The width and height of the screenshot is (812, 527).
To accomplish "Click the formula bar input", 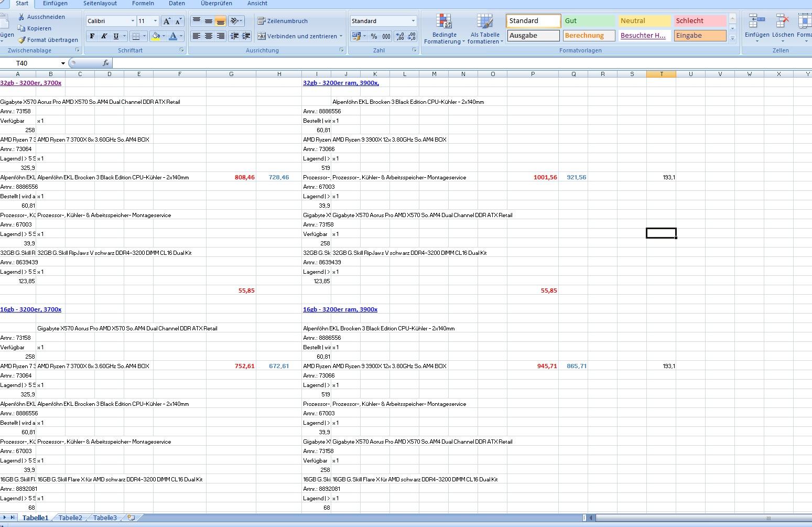I will pos(461,63).
